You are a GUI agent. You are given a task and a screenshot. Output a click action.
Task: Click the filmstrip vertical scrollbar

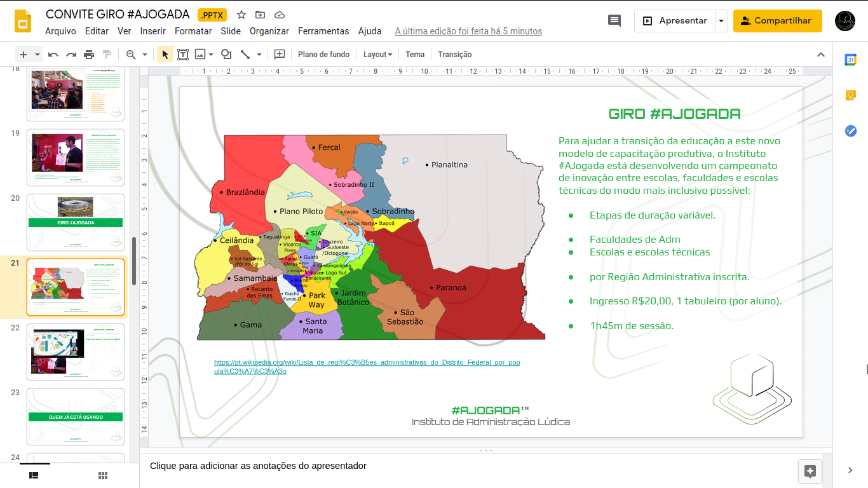tap(133, 261)
